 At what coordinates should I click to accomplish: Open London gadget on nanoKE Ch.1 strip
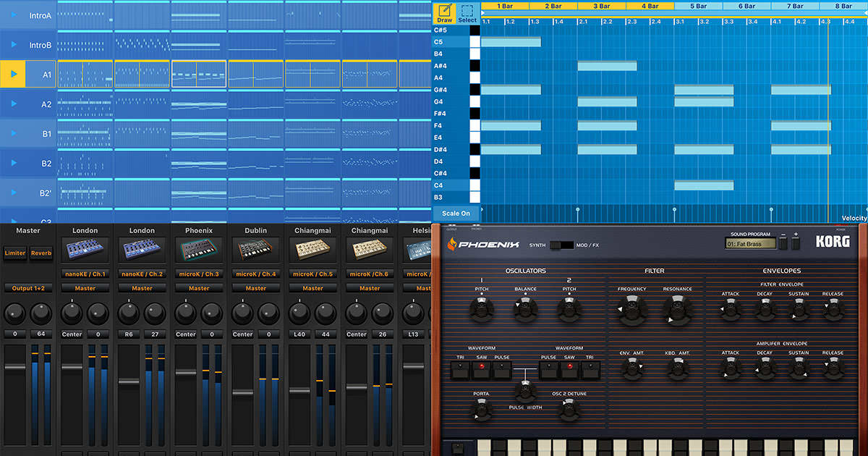click(85, 250)
